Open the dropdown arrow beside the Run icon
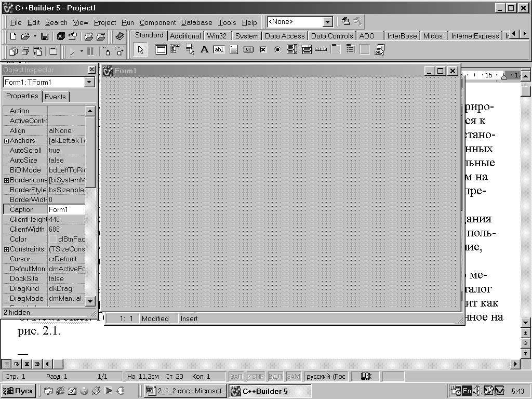Image resolution: width=532 pixels, height=399 pixels. pyautogui.click(x=82, y=51)
